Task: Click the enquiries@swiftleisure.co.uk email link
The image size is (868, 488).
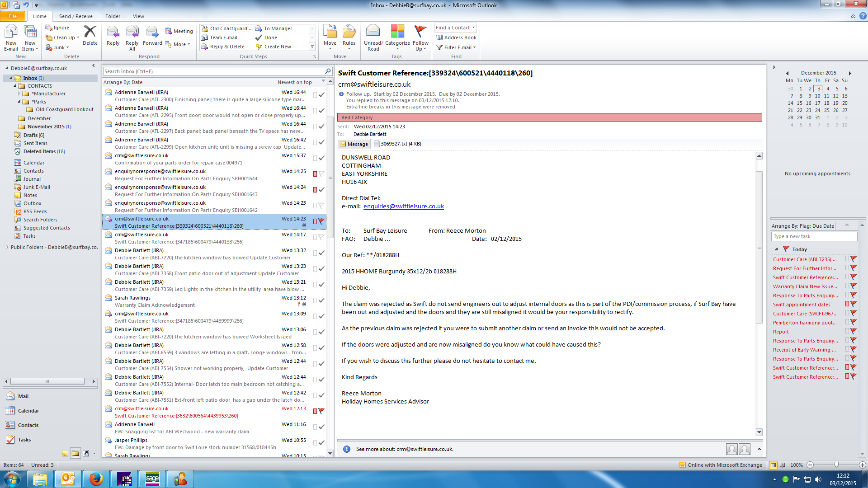Action: click(x=403, y=206)
